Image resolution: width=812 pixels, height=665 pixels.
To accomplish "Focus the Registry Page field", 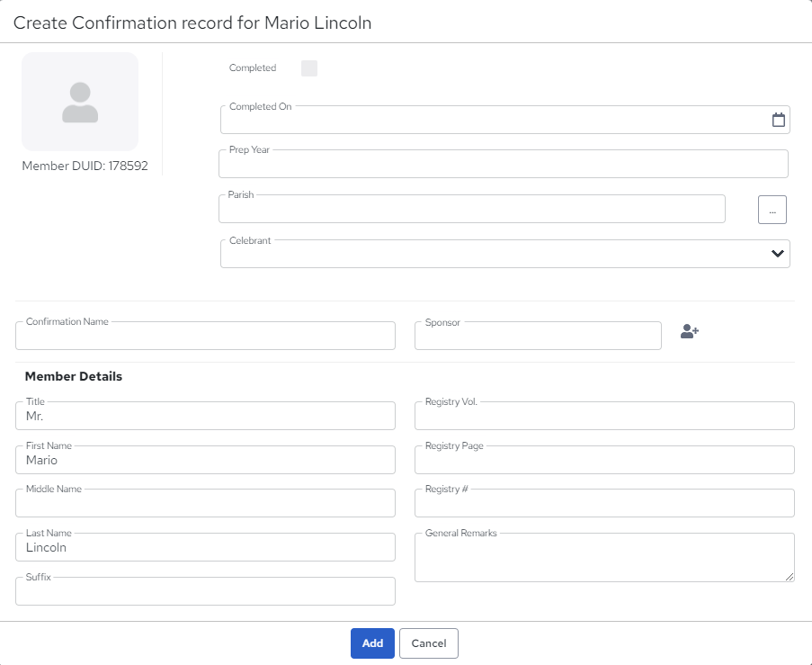I will (x=604, y=460).
